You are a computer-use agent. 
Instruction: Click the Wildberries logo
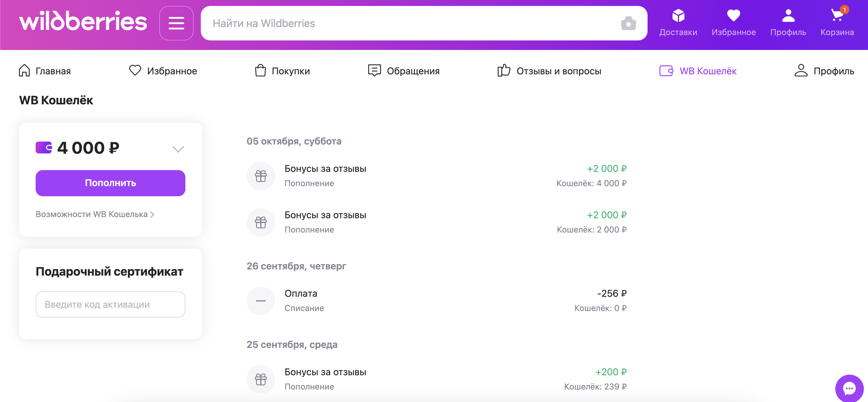(x=83, y=21)
